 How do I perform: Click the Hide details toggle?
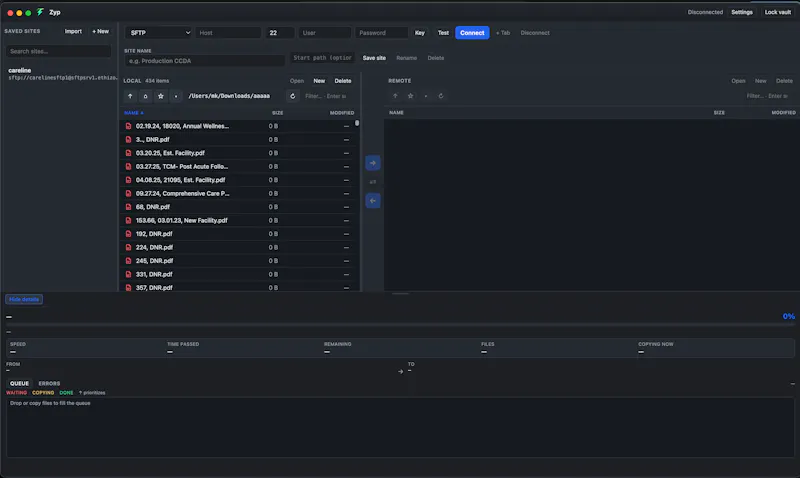pos(24,299)
